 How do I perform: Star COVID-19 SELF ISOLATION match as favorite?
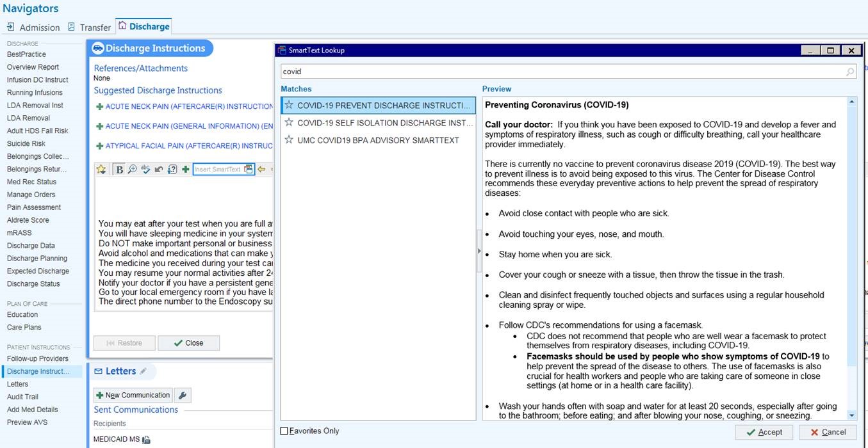(x=289, y=122)
